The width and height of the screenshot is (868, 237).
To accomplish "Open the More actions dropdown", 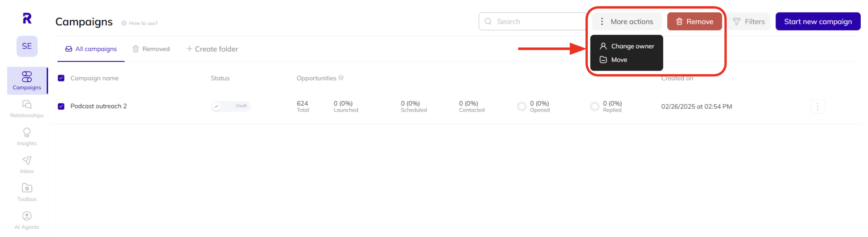I will click(x=626, y=21).
